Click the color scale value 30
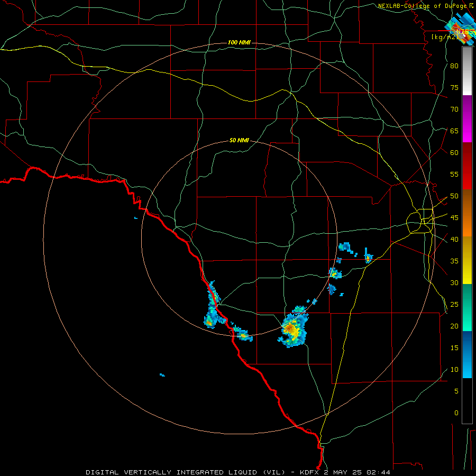The image size is (476, 476). tap(454, 282)
